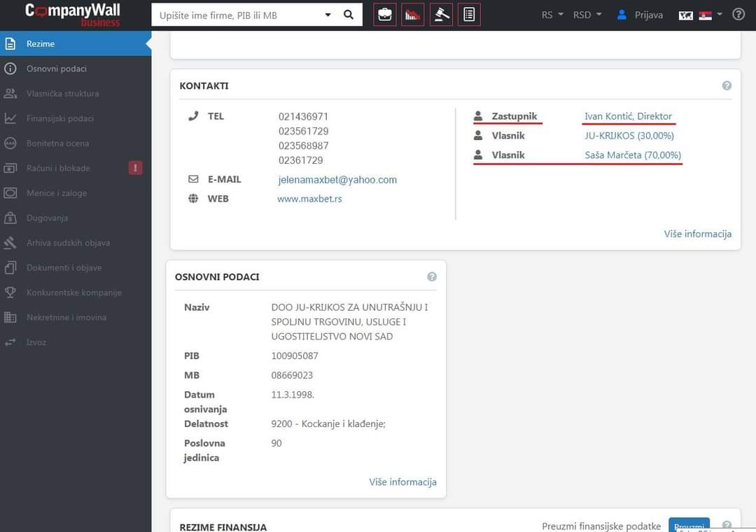The image size is (756, 532).
Task: Select MB value 08669023
Action: [292, 375]
